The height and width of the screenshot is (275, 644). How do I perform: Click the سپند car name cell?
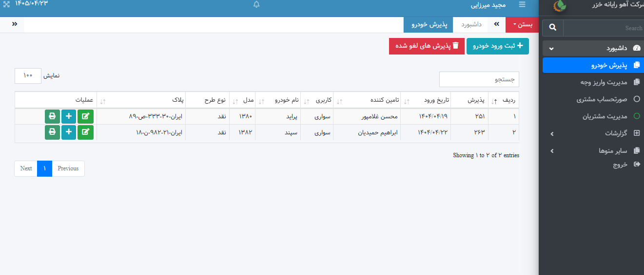click(278, 132)
